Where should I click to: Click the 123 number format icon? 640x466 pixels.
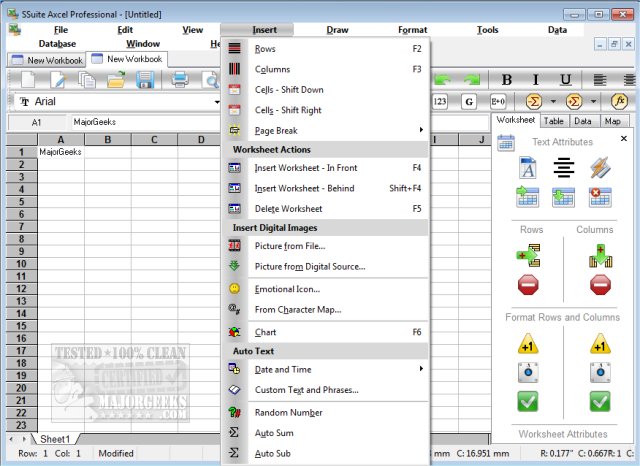click(x=440, y=101)
